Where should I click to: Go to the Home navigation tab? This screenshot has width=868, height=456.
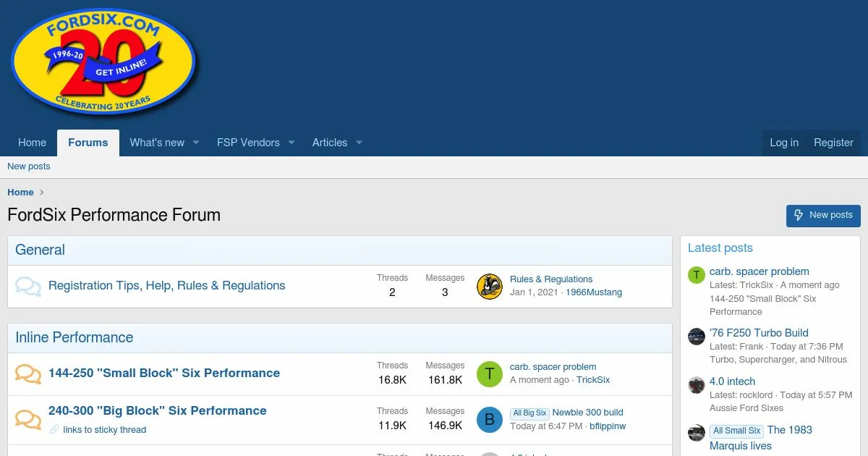32,143
